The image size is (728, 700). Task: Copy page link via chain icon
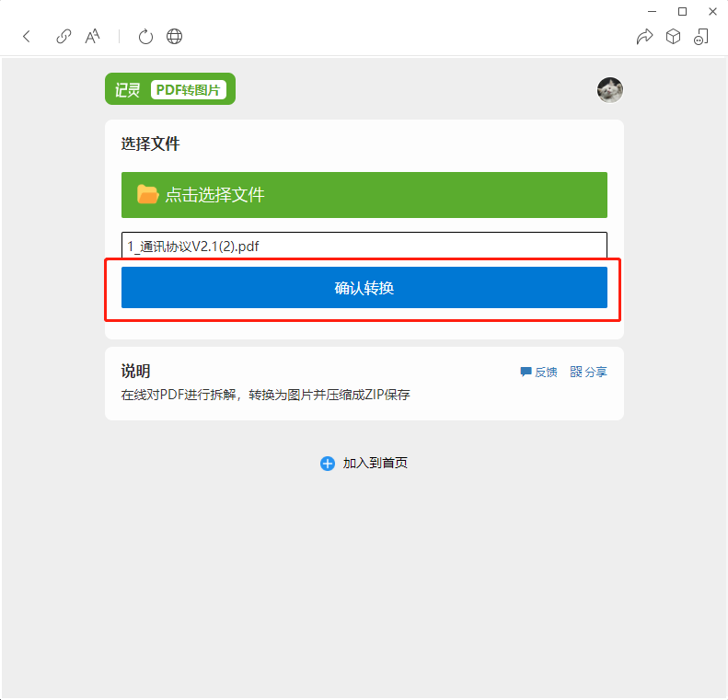coord(64,36)
